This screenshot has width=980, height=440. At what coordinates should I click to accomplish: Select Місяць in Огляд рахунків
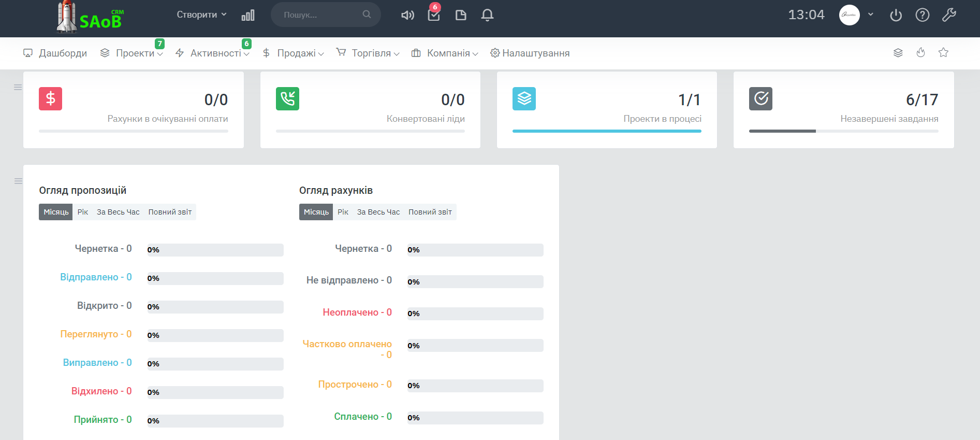point(316,212)
